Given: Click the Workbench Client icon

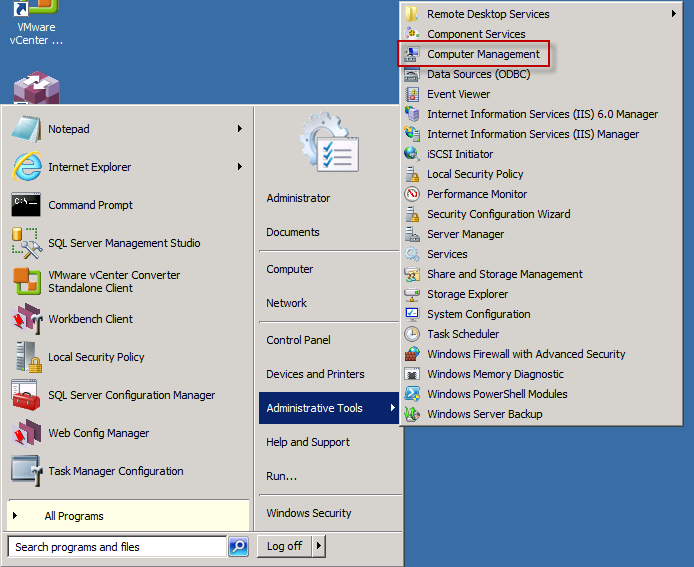Looking at the screenshot, I should 27,319.
